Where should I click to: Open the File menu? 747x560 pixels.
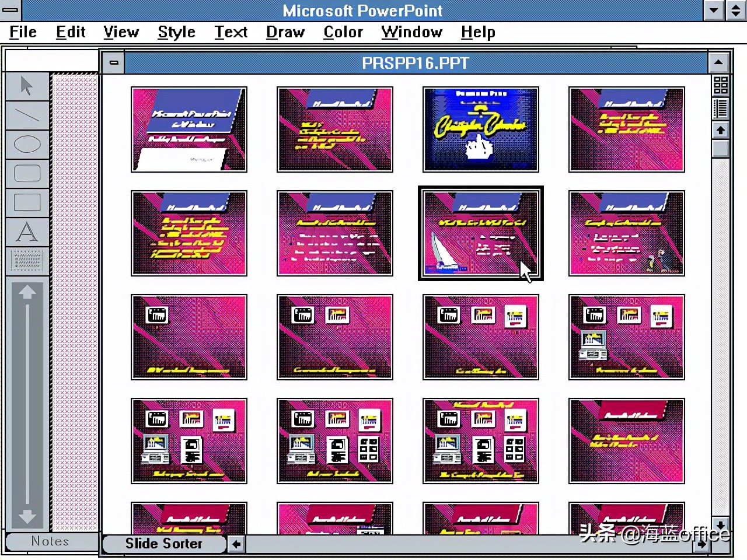tap(22, 32)
